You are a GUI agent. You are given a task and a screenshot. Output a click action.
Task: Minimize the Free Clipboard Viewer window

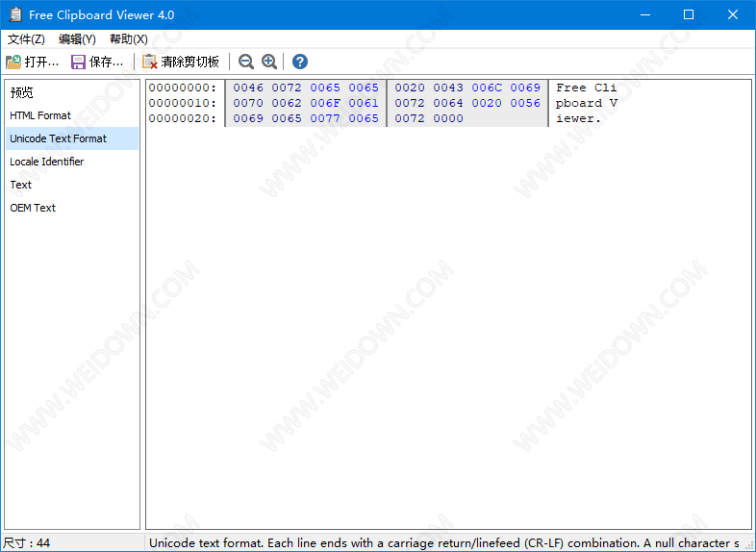645,14
